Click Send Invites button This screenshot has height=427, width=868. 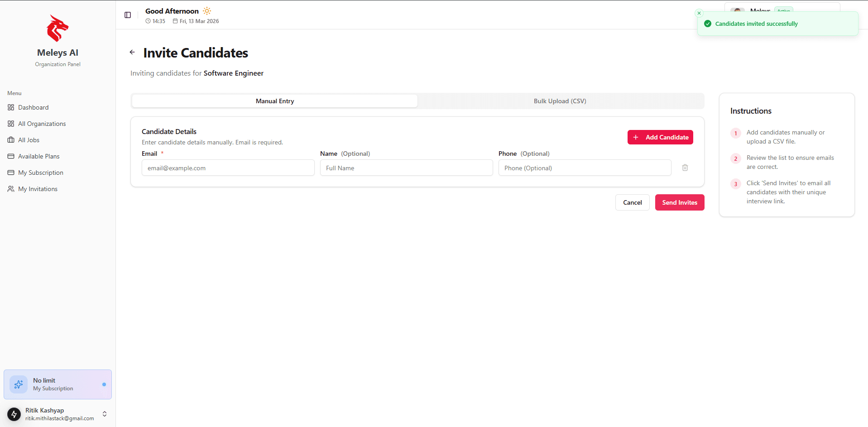tap(679, 202)
